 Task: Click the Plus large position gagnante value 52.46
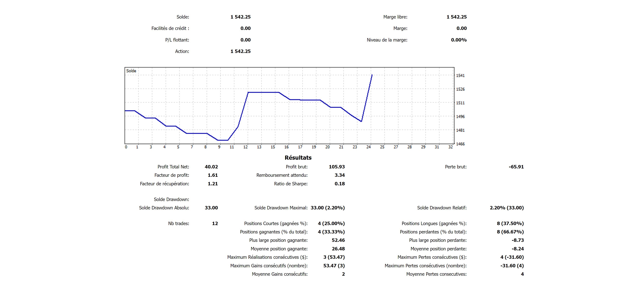coord(338,240)
